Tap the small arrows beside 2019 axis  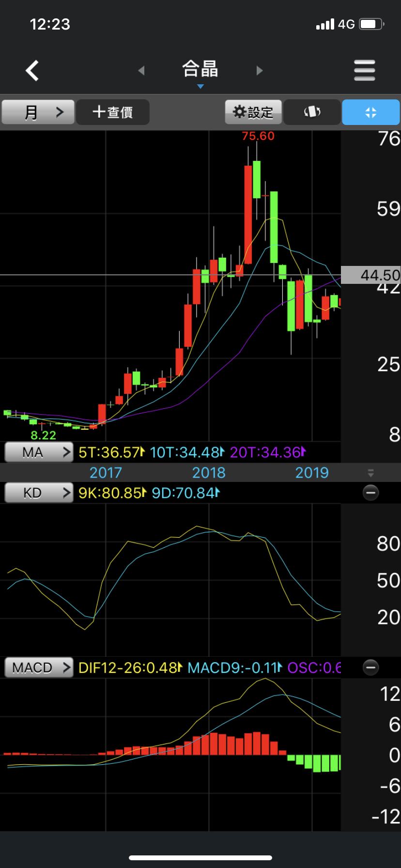(x=370, y=473)
